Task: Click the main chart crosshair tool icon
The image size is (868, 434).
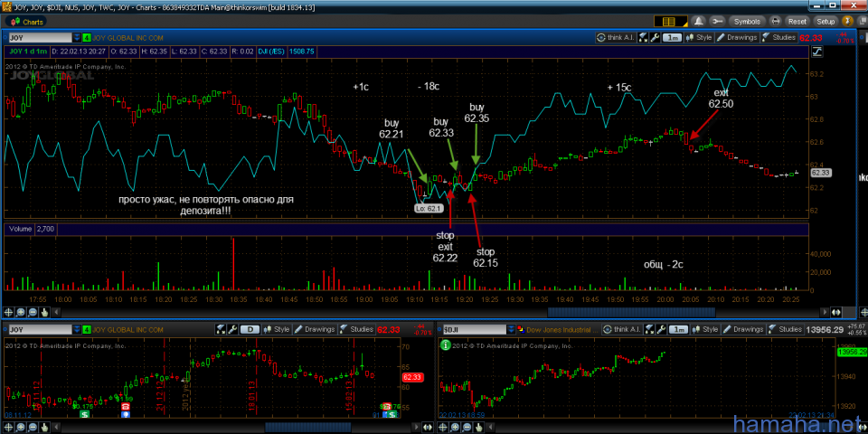Action: pos(9,312)
